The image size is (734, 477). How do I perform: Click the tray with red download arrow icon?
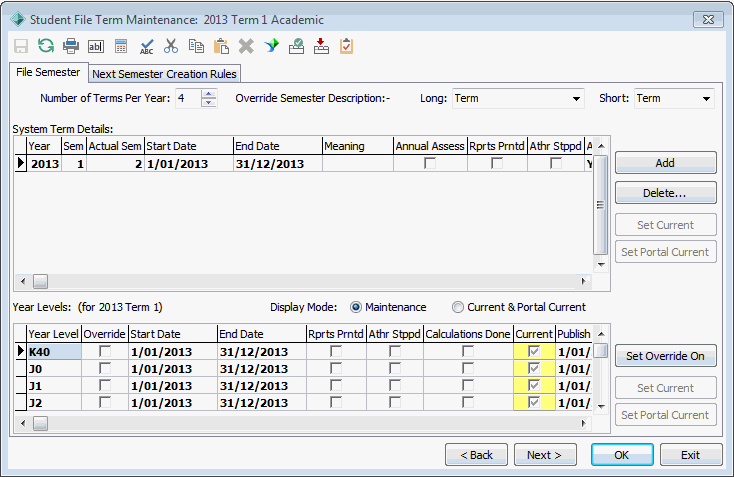(x=321, y=46)
